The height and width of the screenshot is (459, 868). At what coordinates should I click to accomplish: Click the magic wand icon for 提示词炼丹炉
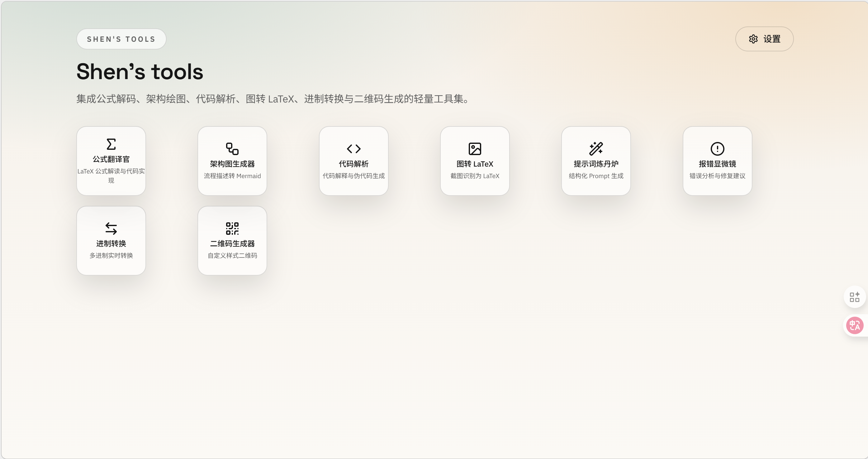click(596, 149)
